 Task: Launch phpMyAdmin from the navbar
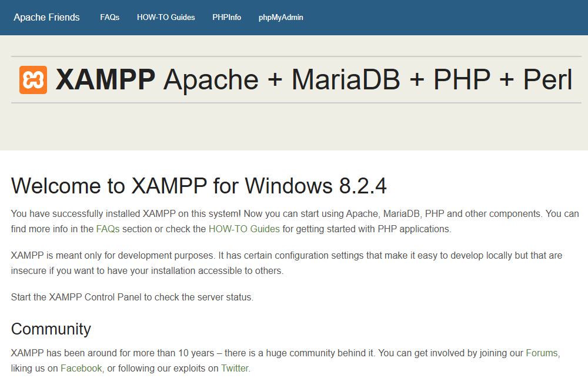pyautogui.click(x=280, y=18)
